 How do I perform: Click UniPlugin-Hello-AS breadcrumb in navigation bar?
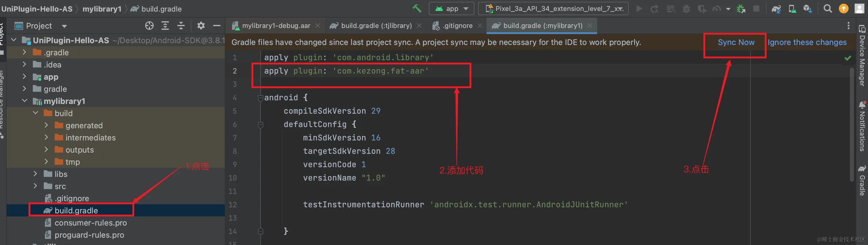coord(37,9)
